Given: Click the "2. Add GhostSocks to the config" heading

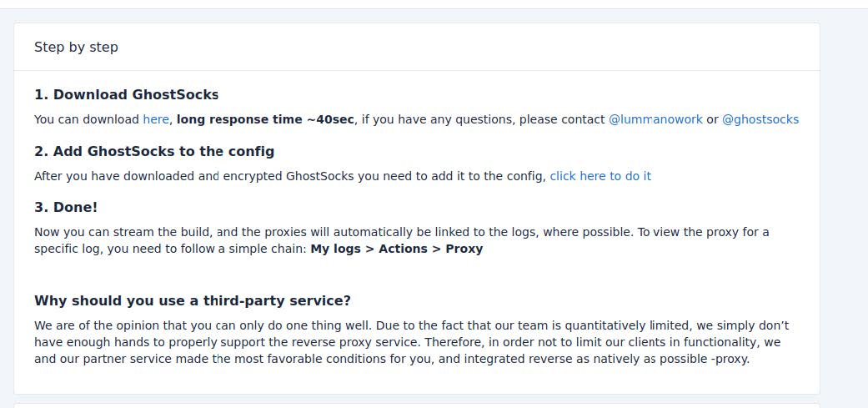Looking at the screenshot, I should (x=154, y=152).
